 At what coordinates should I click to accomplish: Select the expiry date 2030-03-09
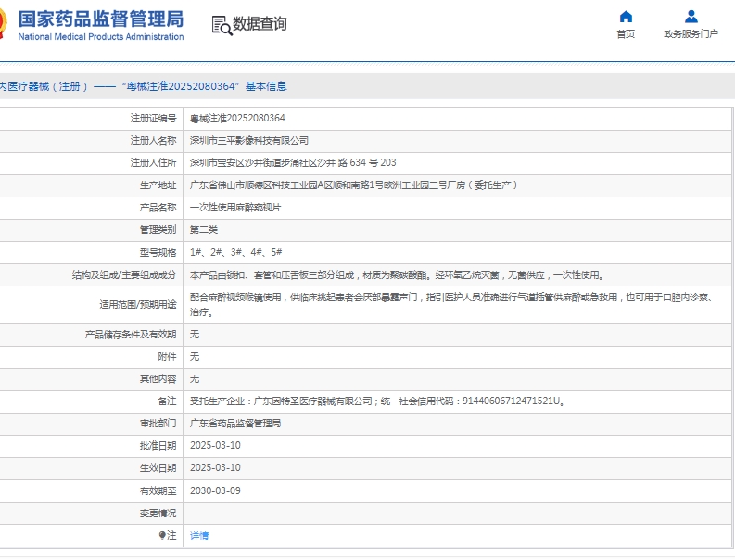tap(215, 490)
